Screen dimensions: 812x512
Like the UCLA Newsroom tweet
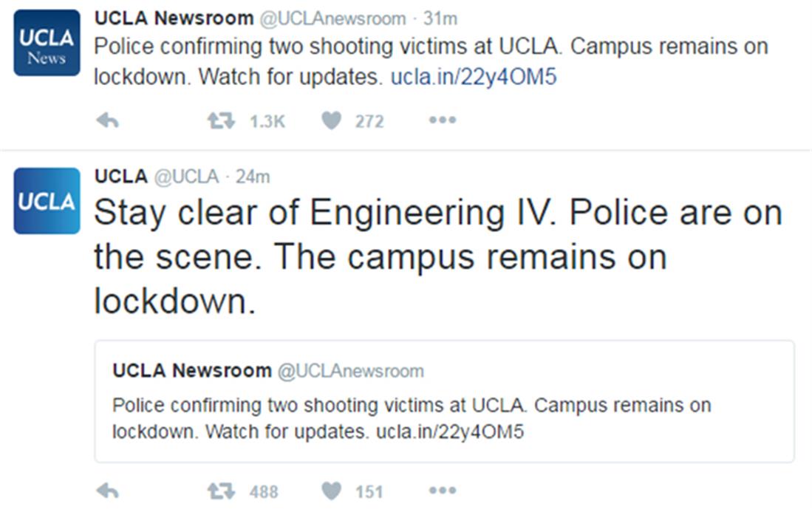click(332, 120)
